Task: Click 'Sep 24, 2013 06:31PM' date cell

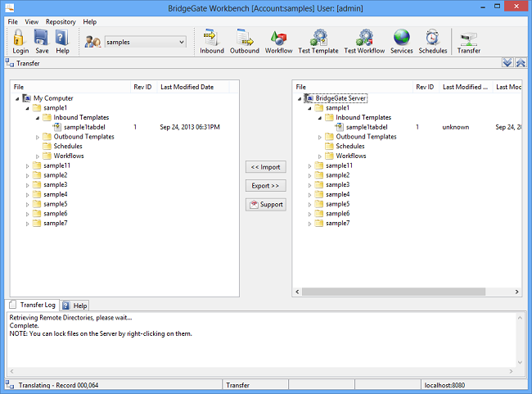Action: coord(190,127)
